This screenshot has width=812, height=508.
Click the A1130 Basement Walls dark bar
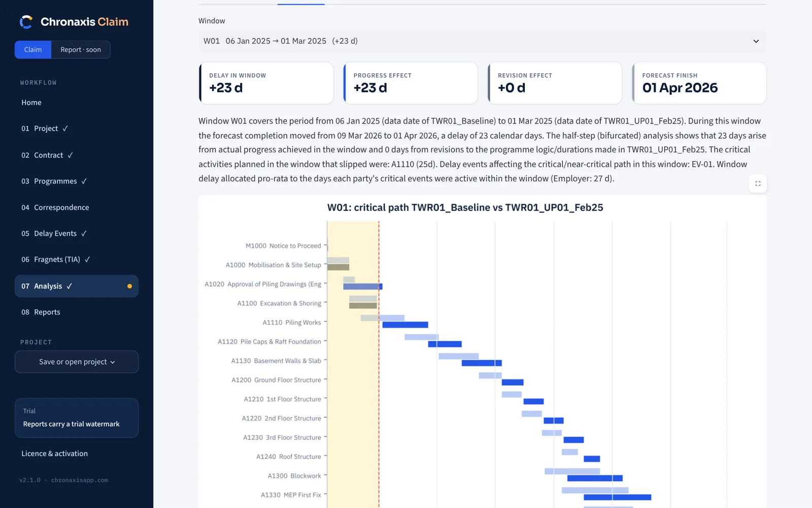[482, 363]
